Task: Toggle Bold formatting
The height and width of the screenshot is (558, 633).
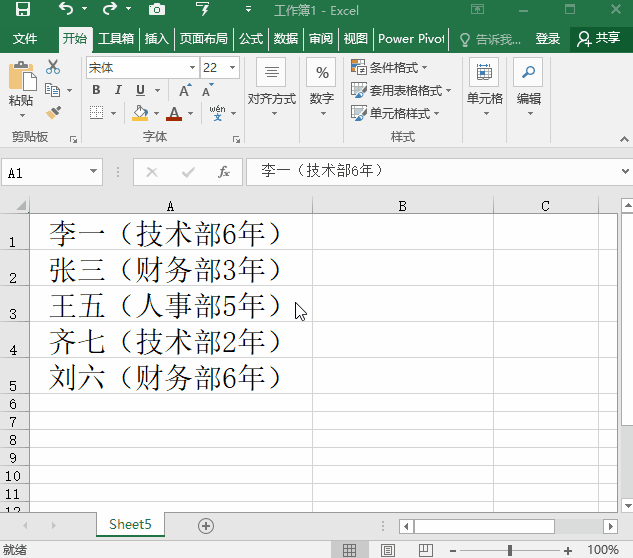Action: (x=96, y=90)
